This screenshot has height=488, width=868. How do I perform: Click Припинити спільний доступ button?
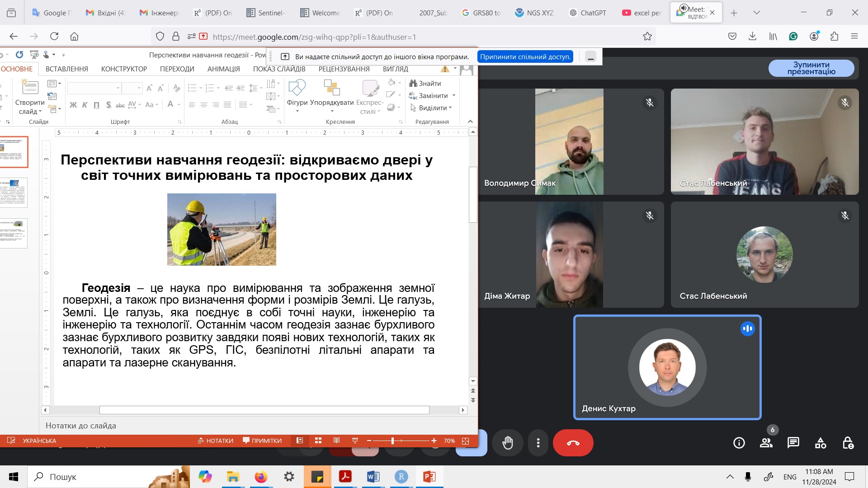click(x=525, y=57)
